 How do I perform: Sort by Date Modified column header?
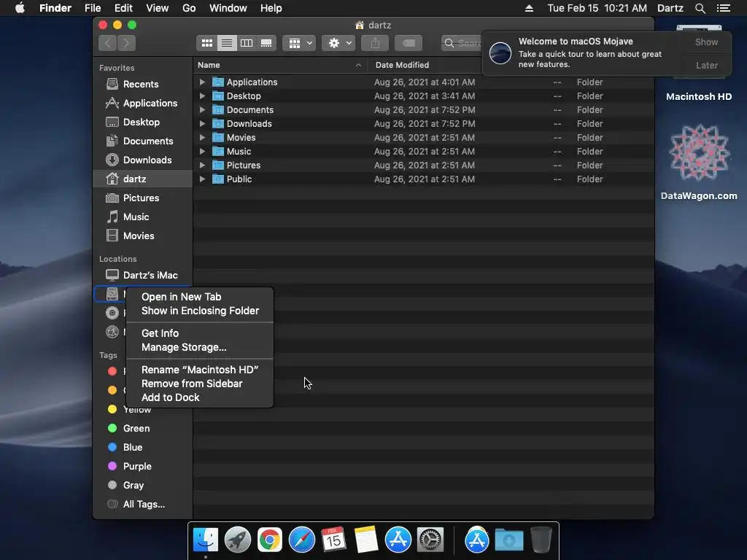tap(402, 65)
